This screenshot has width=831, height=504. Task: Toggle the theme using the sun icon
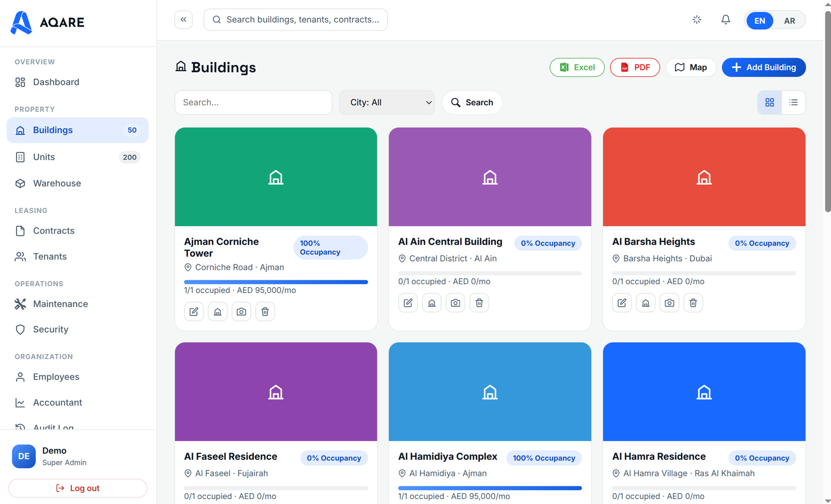click(x=697, y=20)
